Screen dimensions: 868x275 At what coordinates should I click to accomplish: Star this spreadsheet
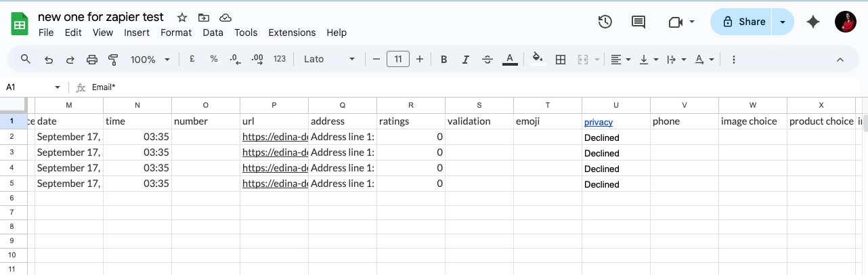point(181,18)
